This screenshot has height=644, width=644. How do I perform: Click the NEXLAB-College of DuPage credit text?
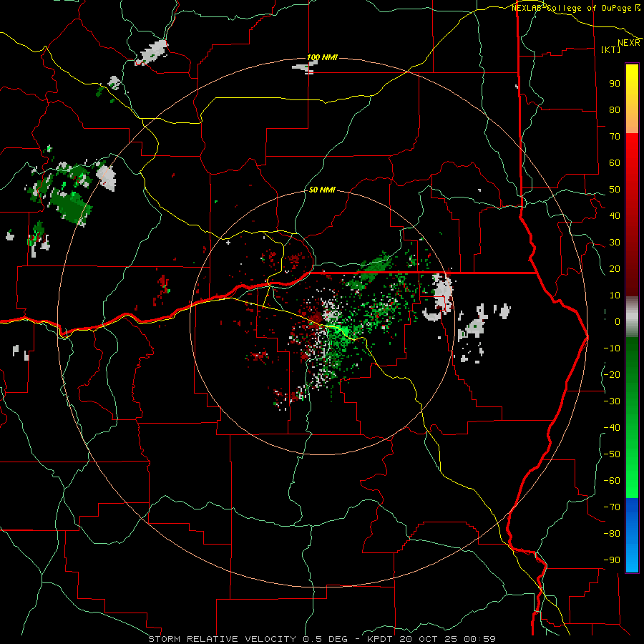coord(575,8)
